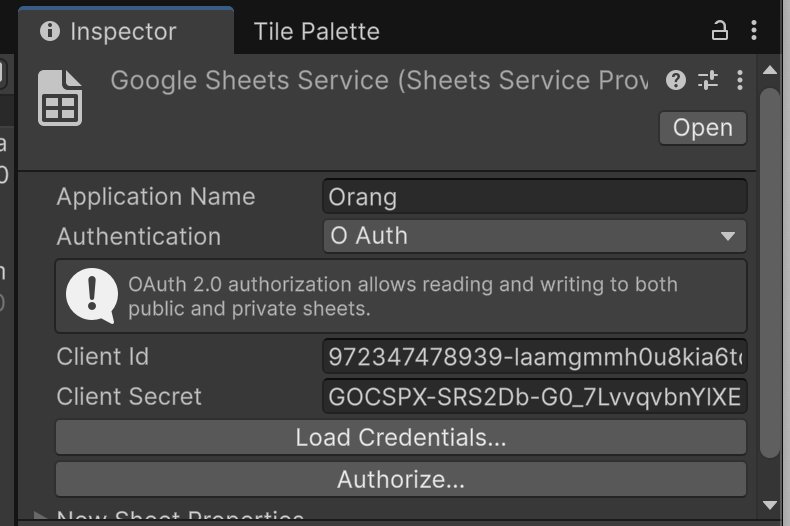The height and width of the screenshot is (526, 790).
Task: Click the Client Id label
Action: tap(103, 357)
